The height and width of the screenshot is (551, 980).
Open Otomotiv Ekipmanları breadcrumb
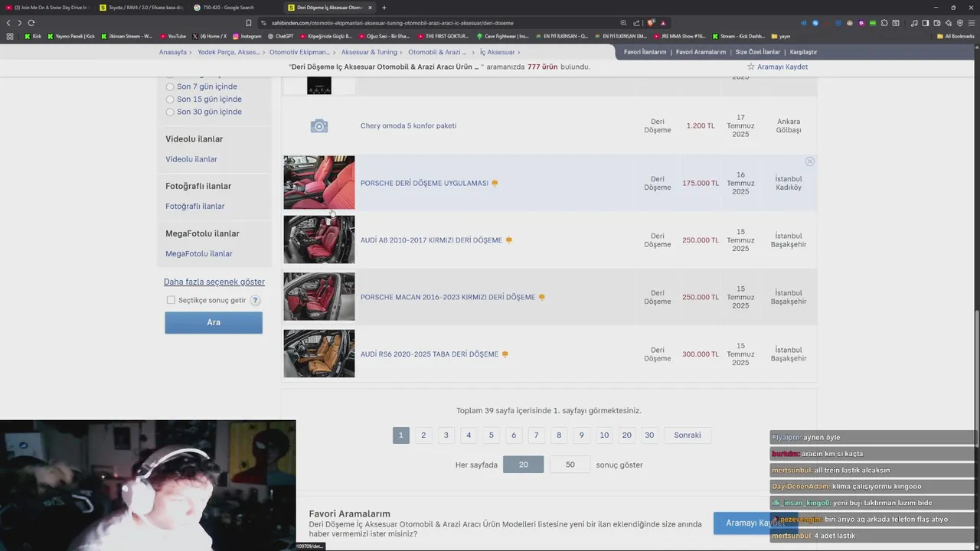tap(299, 52)
